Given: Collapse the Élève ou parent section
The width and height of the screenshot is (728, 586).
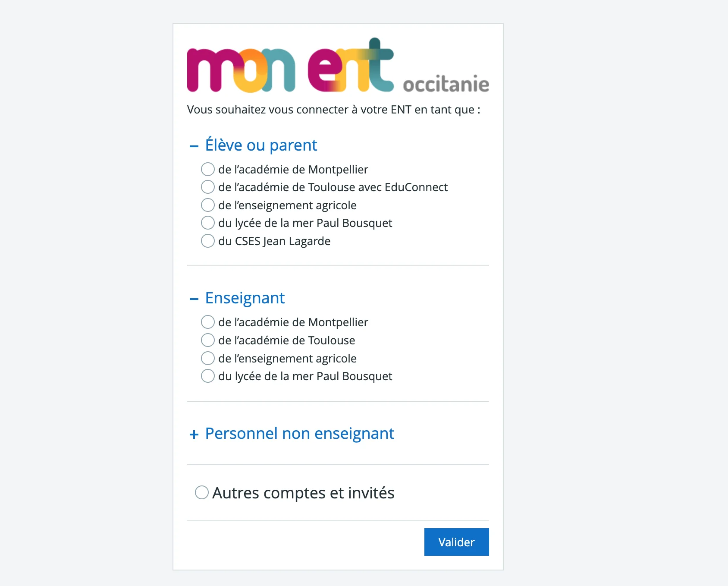Looking at the screenshot, I should 194,146.
